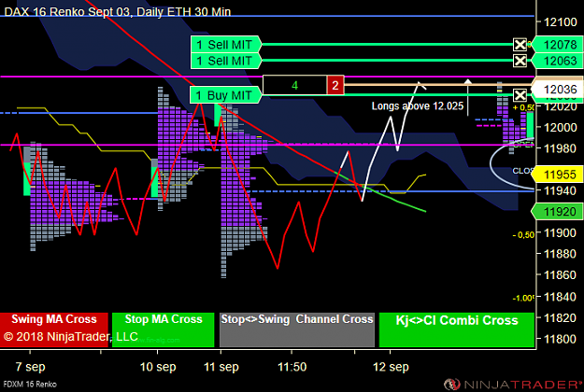
Task: Click the 11860 price axis label
Action: point(561,274)
